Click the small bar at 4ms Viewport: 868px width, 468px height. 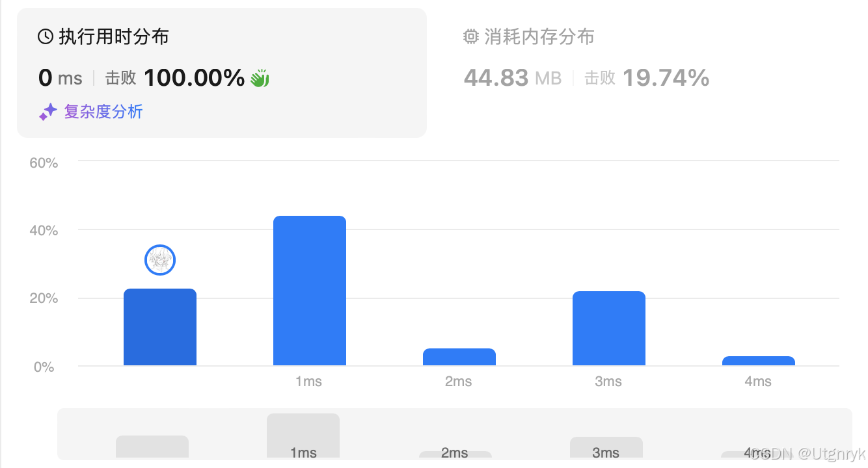coord(759,361)
